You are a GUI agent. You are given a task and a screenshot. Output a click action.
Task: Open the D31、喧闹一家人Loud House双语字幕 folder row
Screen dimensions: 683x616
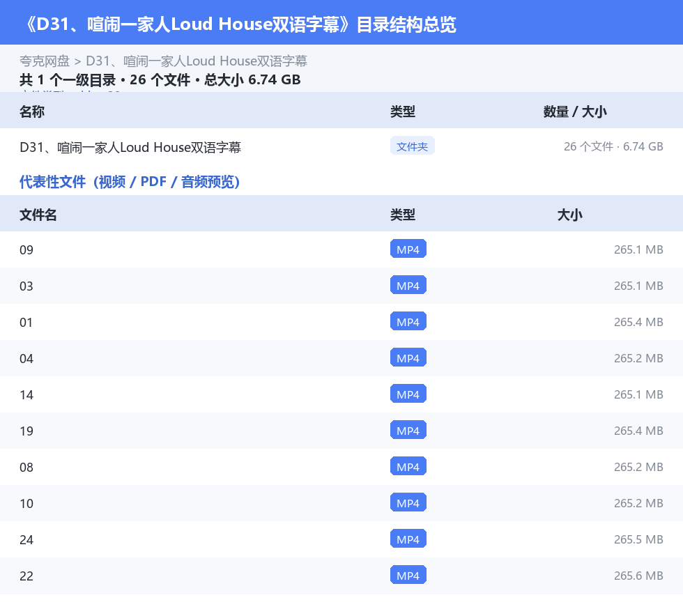[341, 147]
